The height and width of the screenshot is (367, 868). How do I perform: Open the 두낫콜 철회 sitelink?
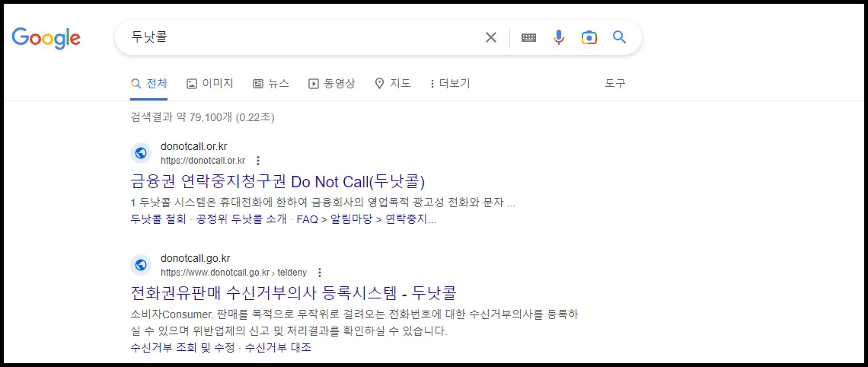pyautogui.click(x=159, y=219)
